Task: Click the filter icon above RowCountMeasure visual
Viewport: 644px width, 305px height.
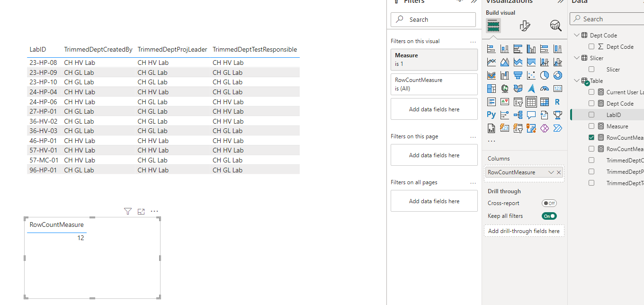Action: coord(127,211)
